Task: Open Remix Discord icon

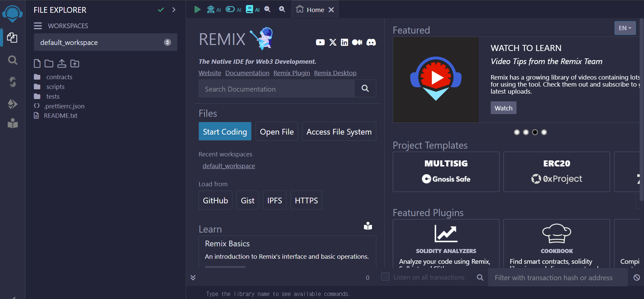Action: [x=371, y=42]
